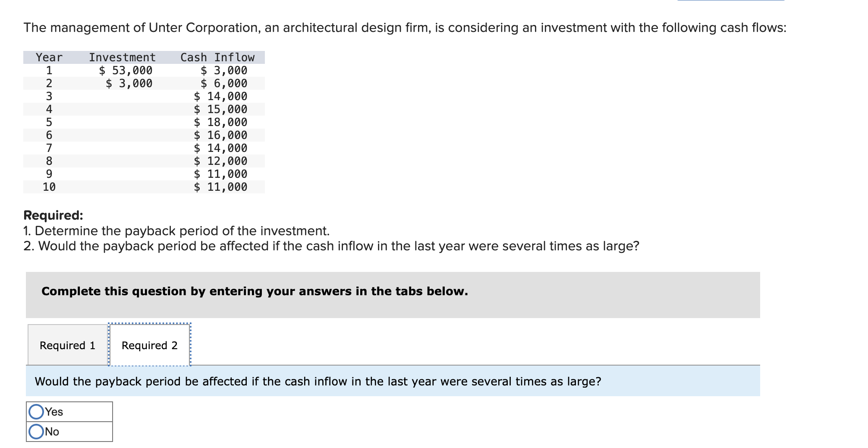The width and height of the screenshot is (868, 448).
Task: Click the No answer option label
Action: coord(51,432)
